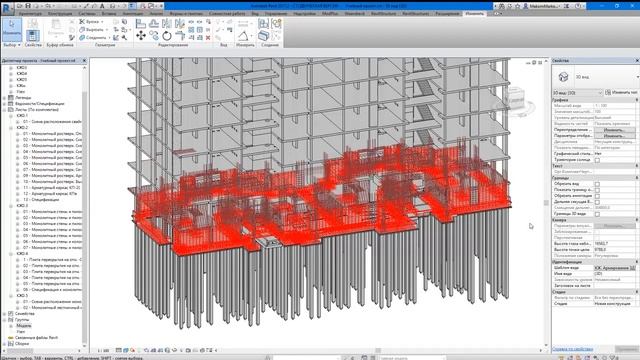The image size is (640, 360).
Task: Select the Mirror - Pick Axis tool
Action: click(x=167, y=24)
